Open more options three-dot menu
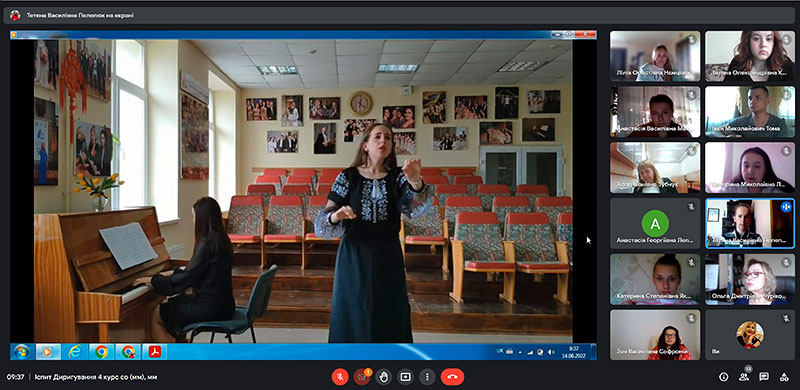800x390 pixels. click(x=427, y=377)
